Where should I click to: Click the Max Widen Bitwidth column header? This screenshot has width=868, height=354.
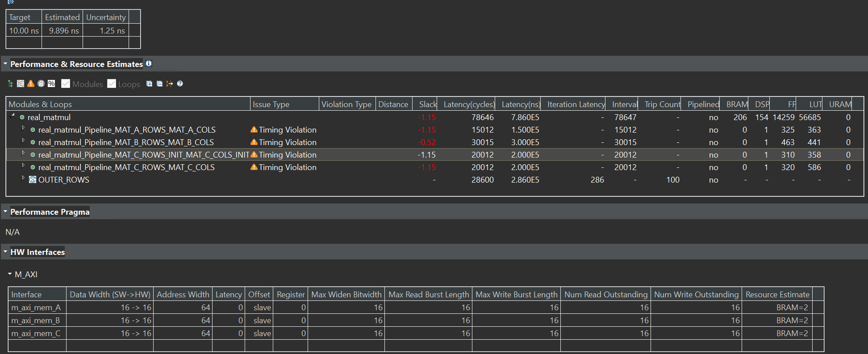coord(346,294)
